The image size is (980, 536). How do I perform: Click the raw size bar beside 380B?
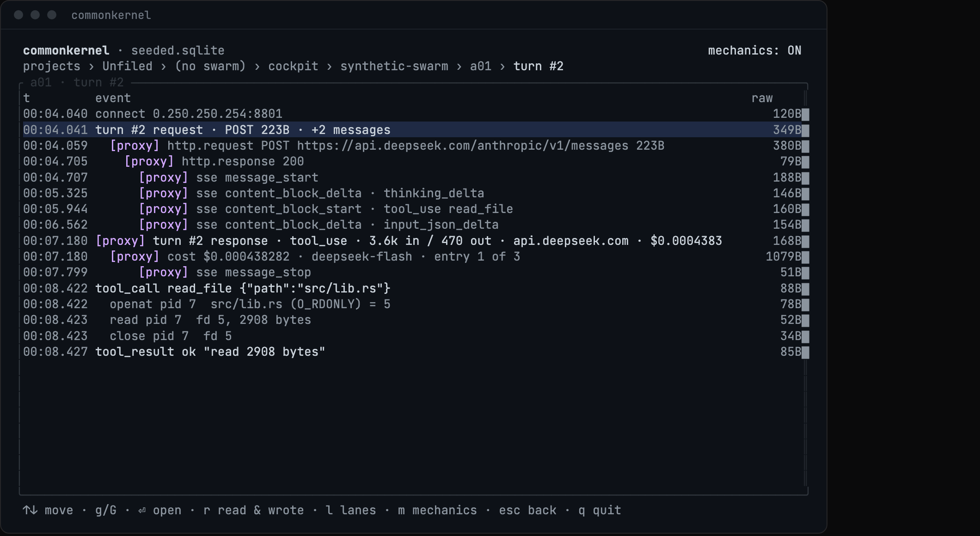tap(805, 146)
